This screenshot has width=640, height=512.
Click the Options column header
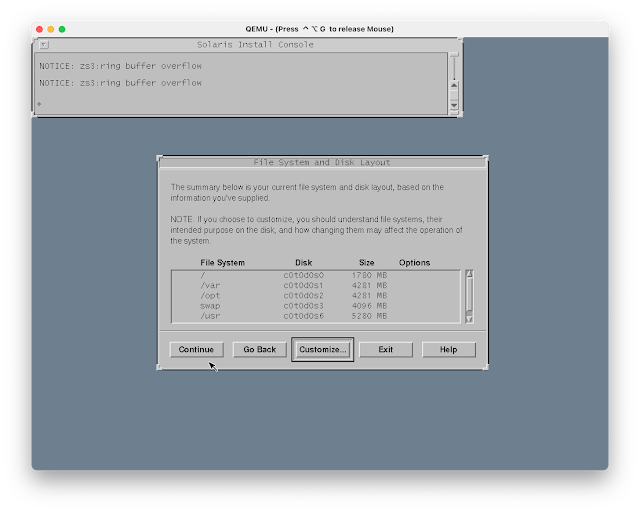pyautogui.click(x=414, y=263)
